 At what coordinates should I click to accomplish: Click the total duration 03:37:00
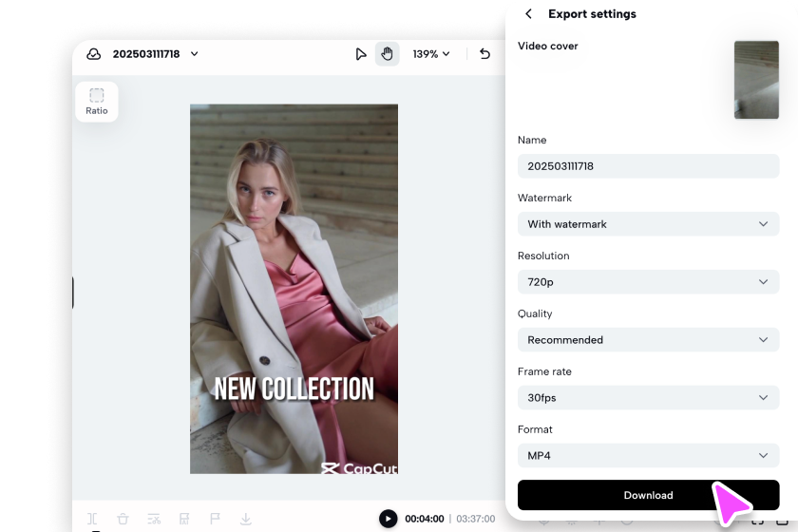475,519
